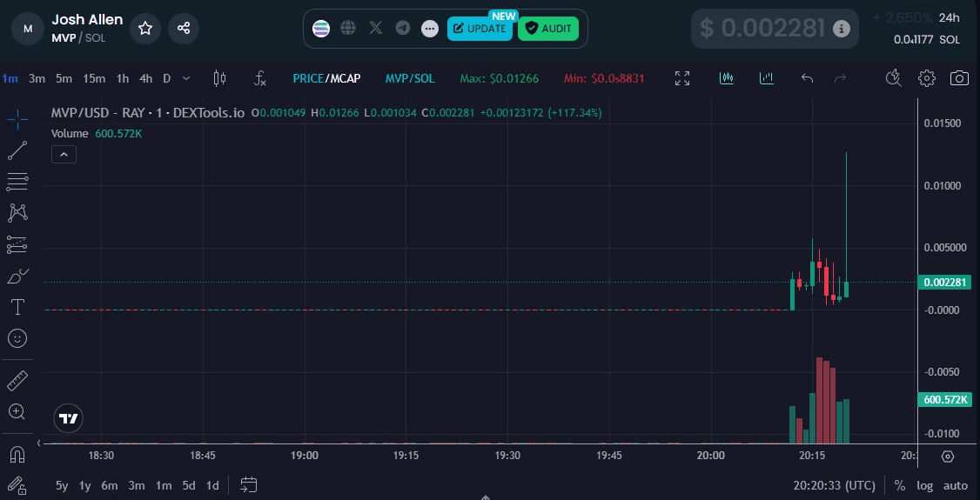
Task: Take a chart snapshot with camera icon
Action: point(959,78)
